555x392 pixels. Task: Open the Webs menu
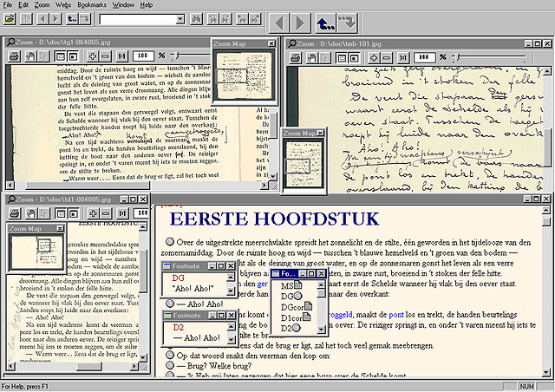coord(63,5)
